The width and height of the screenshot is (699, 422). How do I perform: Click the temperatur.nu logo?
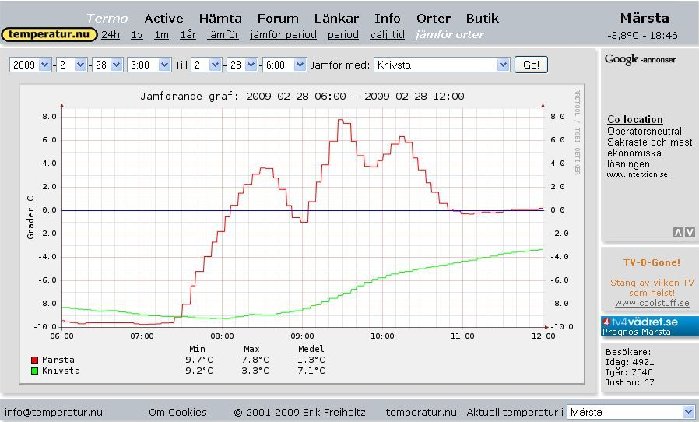[x=49, y=34]
